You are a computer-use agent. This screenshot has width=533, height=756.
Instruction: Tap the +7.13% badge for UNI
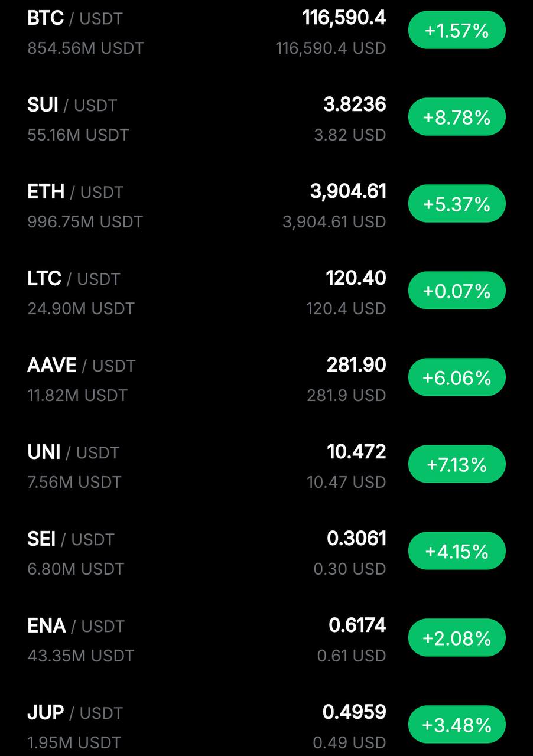(x=457, y=464)
